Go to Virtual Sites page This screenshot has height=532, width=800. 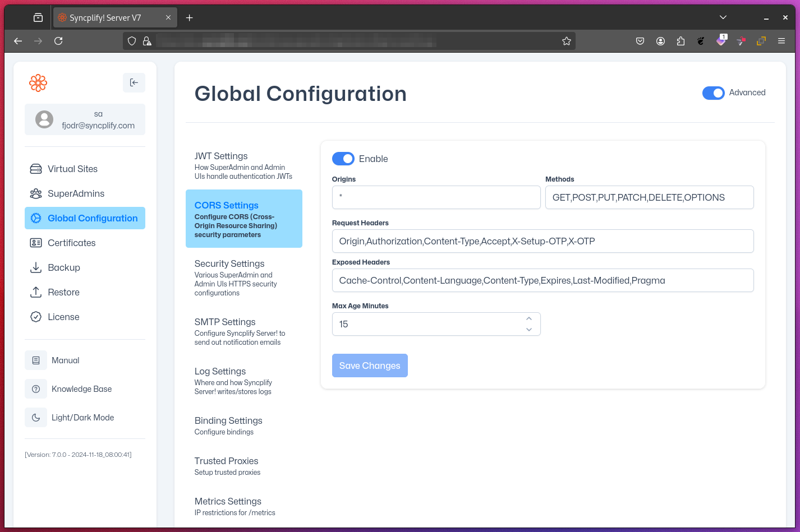tap(85, 169)
